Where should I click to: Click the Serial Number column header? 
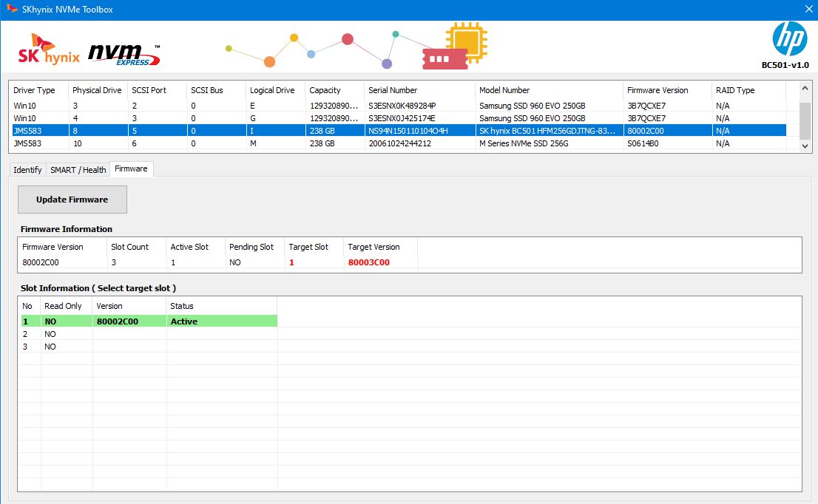pyautogui.click(x=419, y=90)
